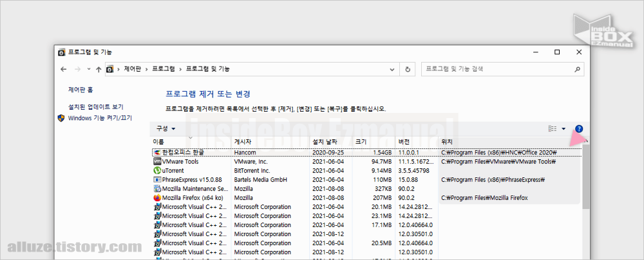
Task: Select 프로그램 in the address breadcrumb
Action: click(164, 69)
